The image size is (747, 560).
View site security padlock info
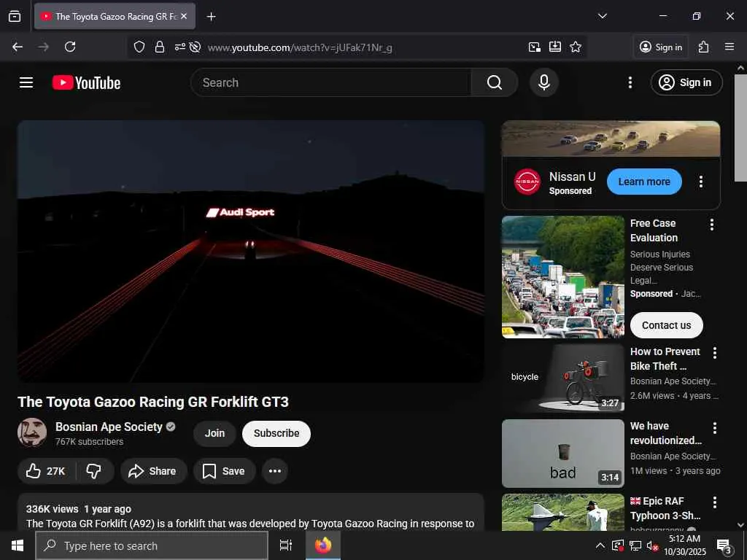click(160, 47)
